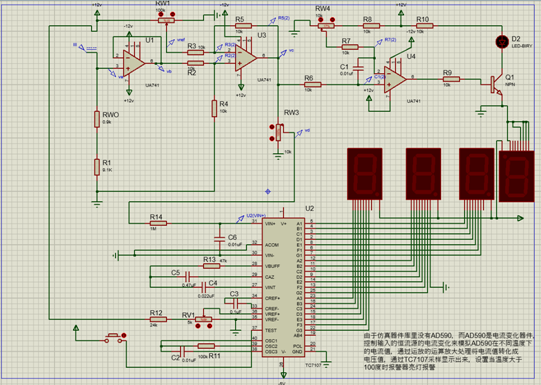
Task: Click upper red adjust dot on RW3
Action: click(272, 127)
